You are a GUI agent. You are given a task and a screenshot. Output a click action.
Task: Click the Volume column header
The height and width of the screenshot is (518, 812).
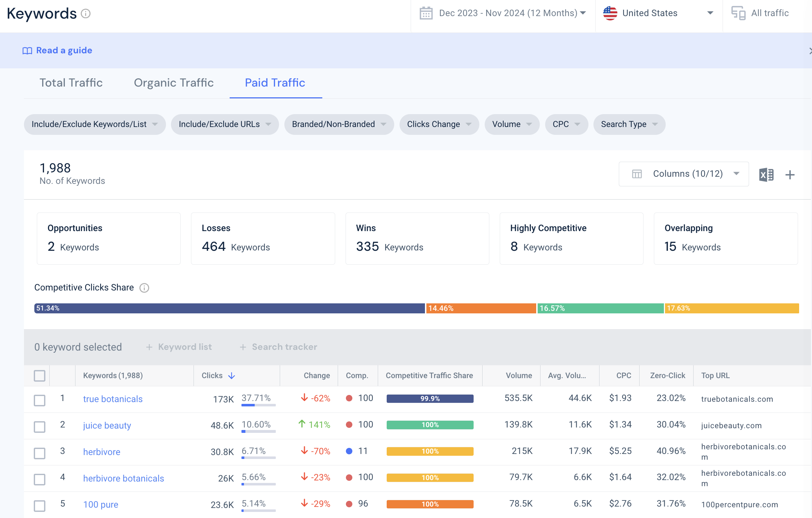pyautogui.click(x=519, y=376)
